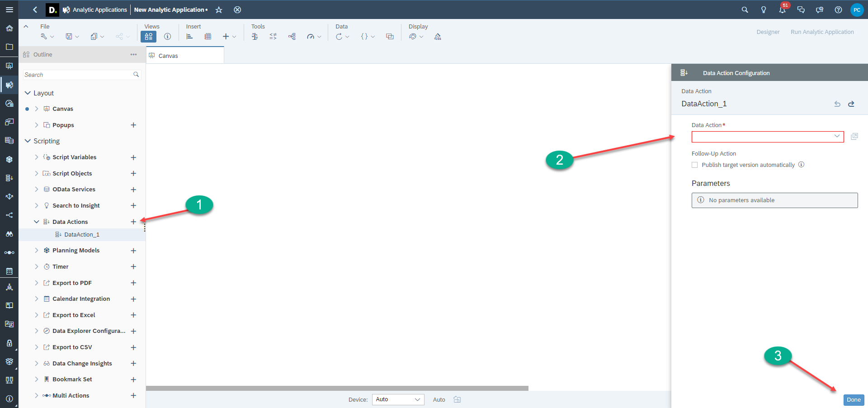Click the Done button
This screenshot has height=408, width=868.
coord(853,400)
